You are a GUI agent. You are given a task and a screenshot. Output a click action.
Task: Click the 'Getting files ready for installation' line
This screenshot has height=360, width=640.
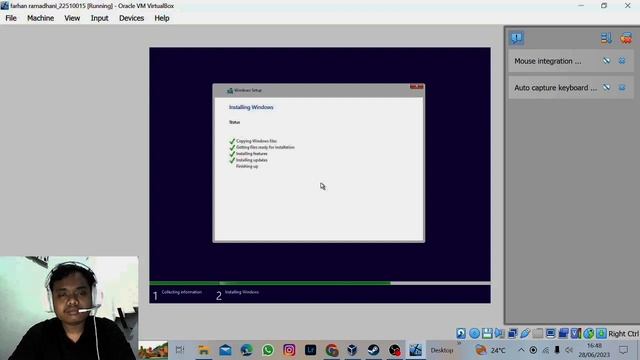coord(265,147)
